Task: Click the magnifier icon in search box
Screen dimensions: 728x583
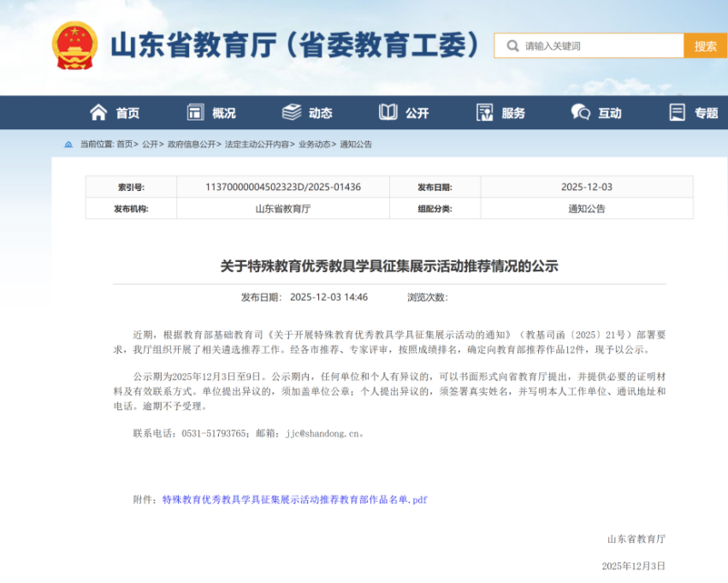Action: tap(512, 46)
